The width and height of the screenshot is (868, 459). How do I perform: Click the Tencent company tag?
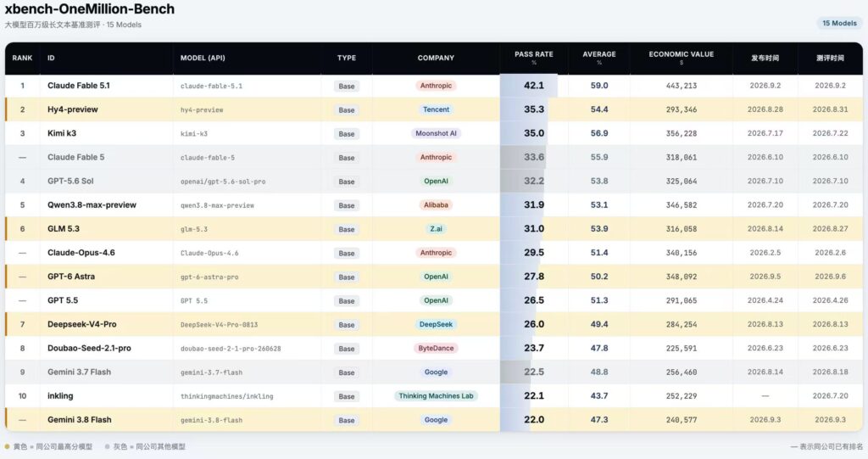436,109
